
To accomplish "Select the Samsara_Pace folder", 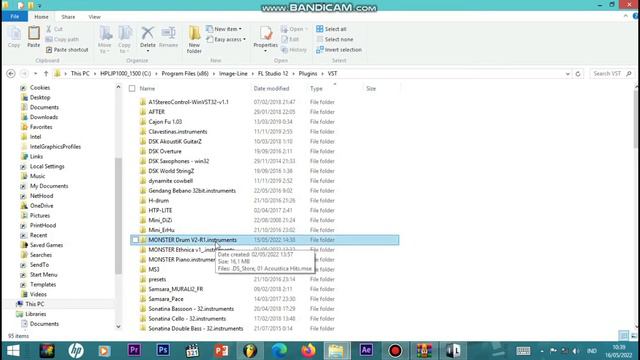I will tap(166, 299).
